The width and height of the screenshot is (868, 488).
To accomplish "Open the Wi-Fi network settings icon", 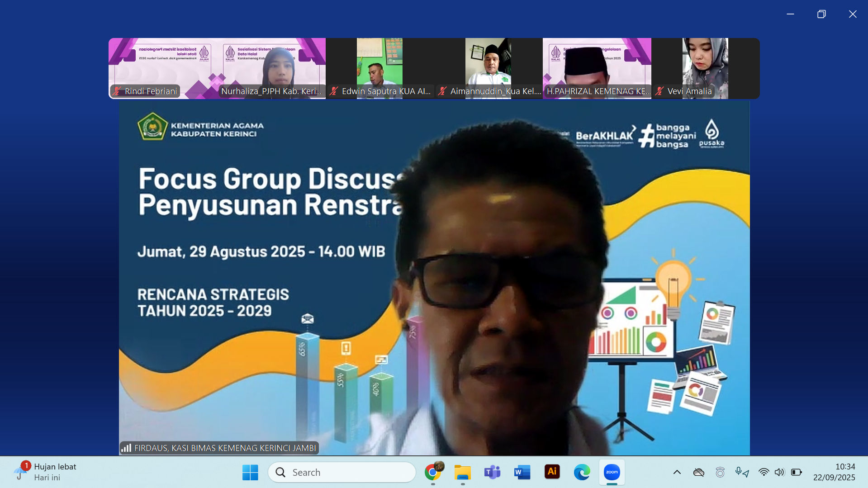I will pyautogui.click(x=764, y=472).
